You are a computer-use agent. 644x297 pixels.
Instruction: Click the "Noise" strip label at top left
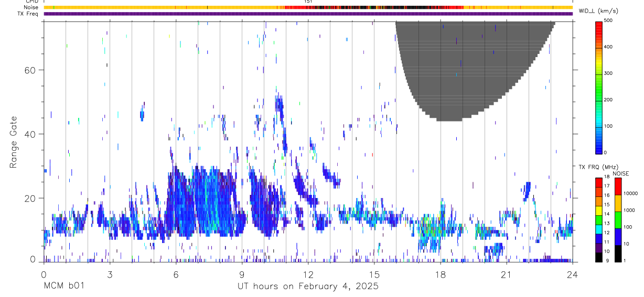point(31,7)
